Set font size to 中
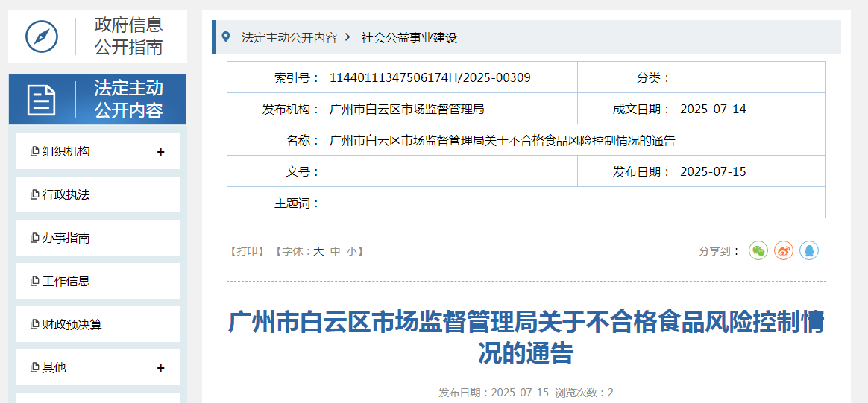This screenshot has height=403, width=868. coord(335,251)
